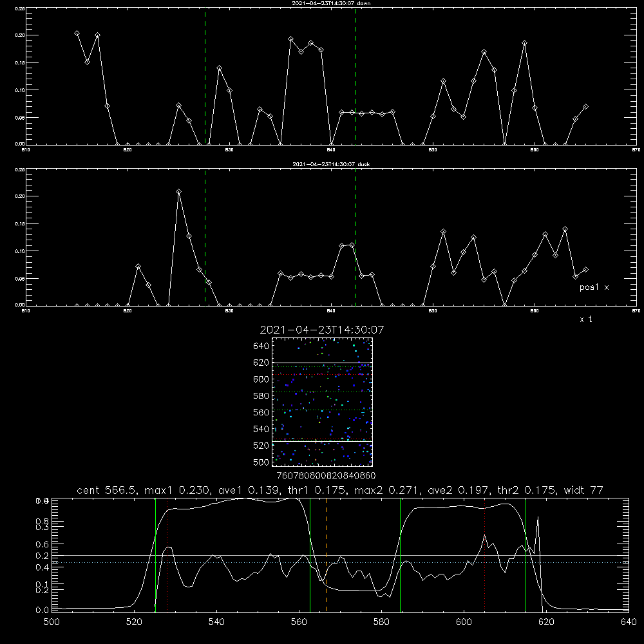The width and height of the screenshot is (644, 644).
Task: Click the solid white horizontal threshold line in the bottom plot
Action: click(340, 555)
